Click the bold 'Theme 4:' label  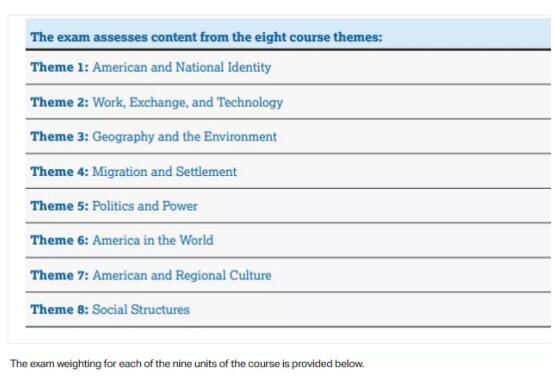59,171
